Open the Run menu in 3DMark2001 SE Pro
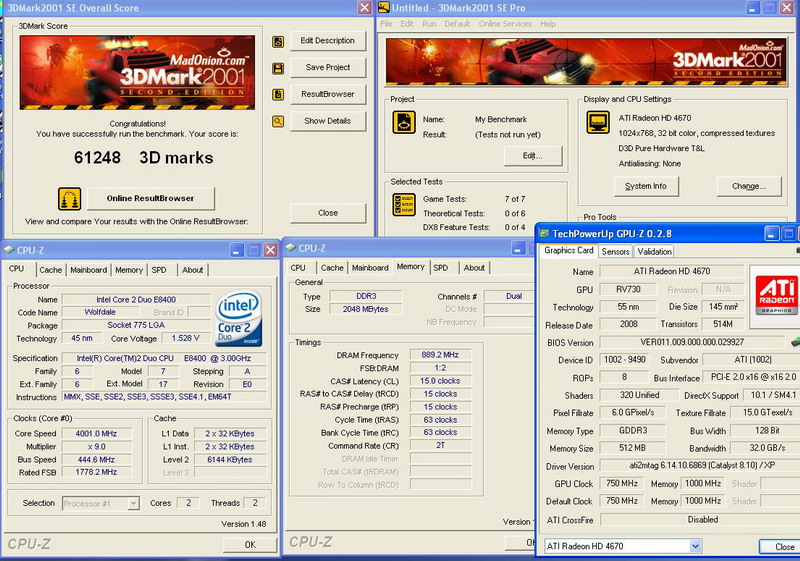Image resolution: width=800 pixels, height=561 pixels. (429, 24)
